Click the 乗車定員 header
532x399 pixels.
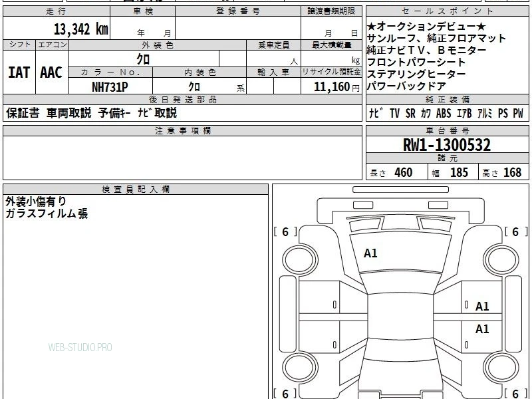click(273, 45)
